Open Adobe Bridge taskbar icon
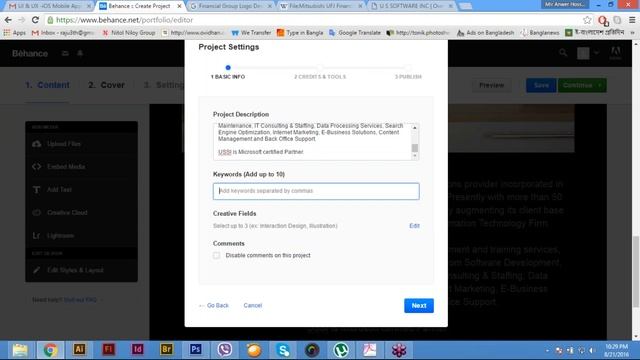The height and width of the screenshot is (360, 640). pyautogui.click(x=166, y=350)
